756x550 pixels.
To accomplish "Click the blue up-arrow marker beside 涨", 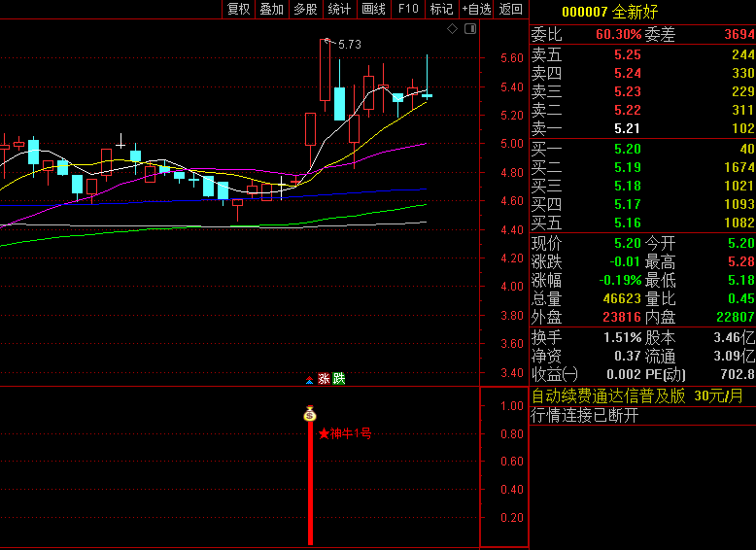I will tap(310, 380).
